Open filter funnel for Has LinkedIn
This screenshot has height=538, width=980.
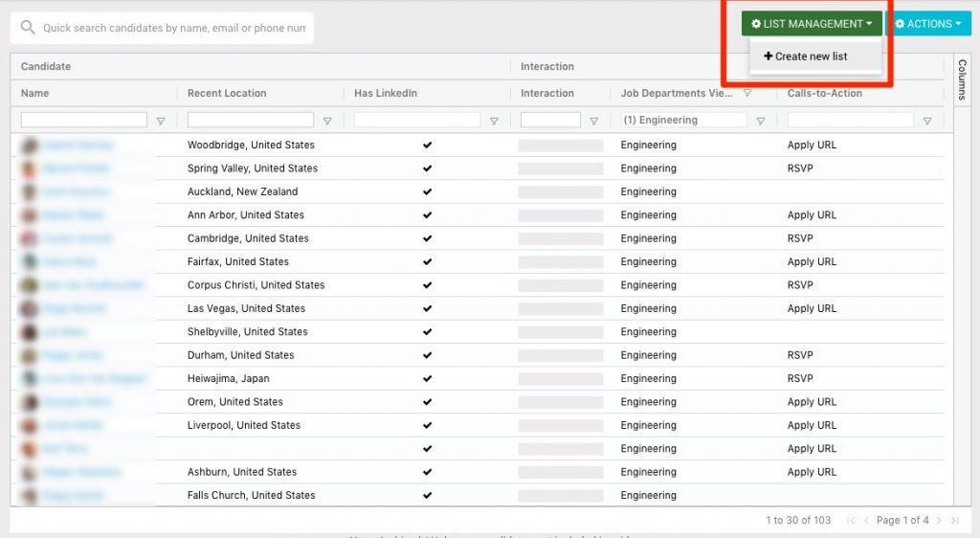pos(494,122)
